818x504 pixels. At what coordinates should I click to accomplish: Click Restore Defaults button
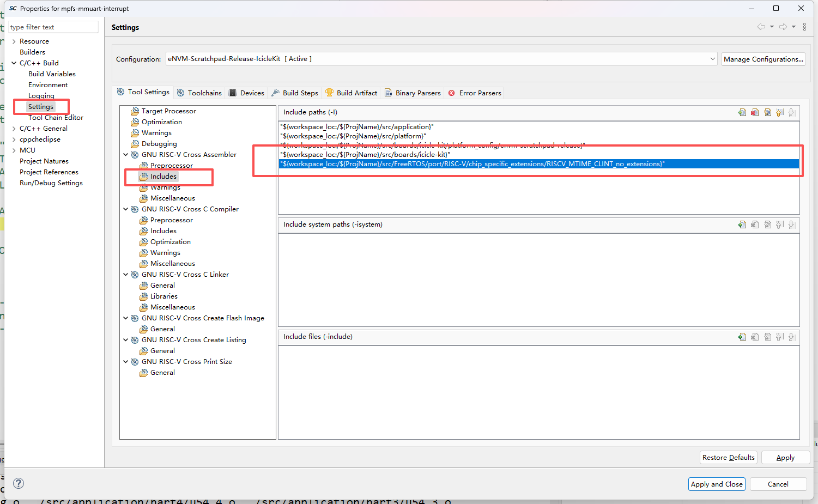point(729,458)
